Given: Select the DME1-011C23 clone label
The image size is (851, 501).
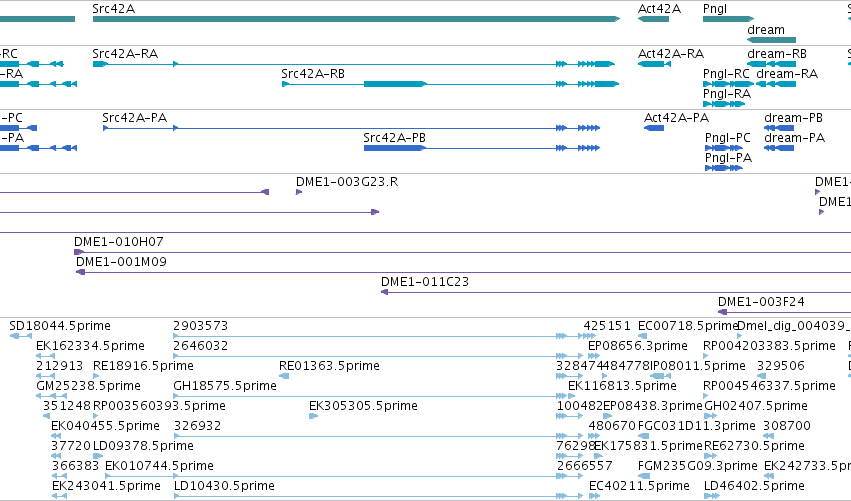Looking at the screenshot, I should (x=424, y=282).
